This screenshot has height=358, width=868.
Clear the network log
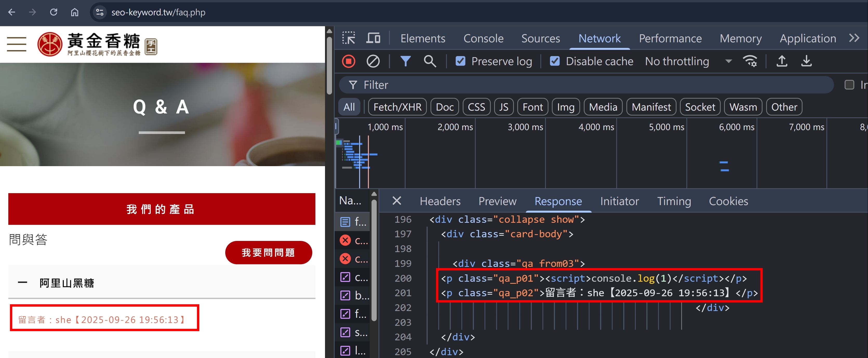click(373, 61)
